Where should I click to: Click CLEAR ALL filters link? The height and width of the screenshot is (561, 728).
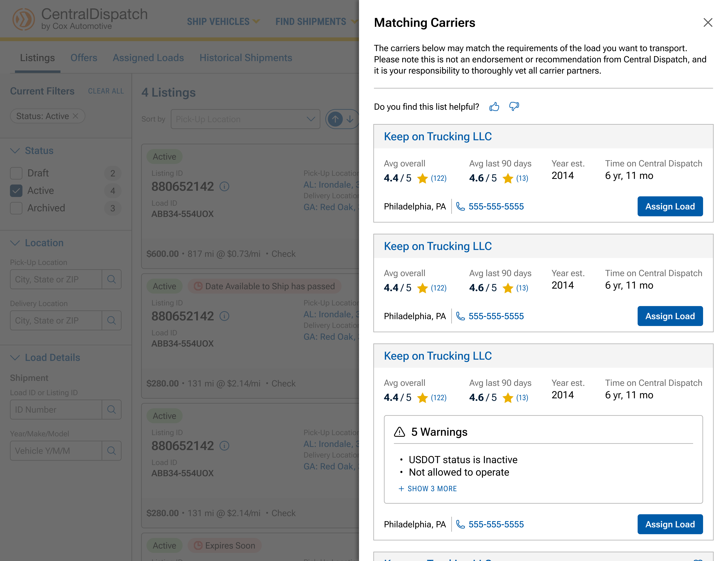pyautogui.click(x=106, y=91)
